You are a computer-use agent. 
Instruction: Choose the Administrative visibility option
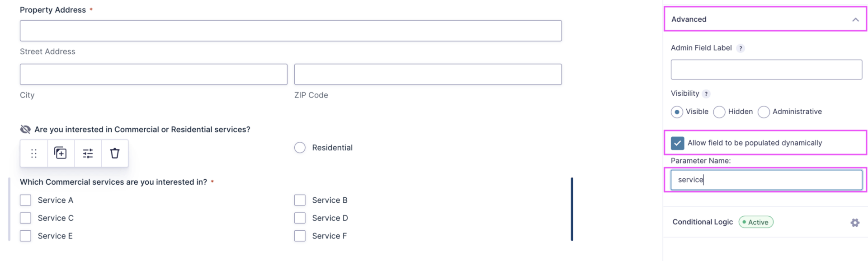[x=764, y=112]
